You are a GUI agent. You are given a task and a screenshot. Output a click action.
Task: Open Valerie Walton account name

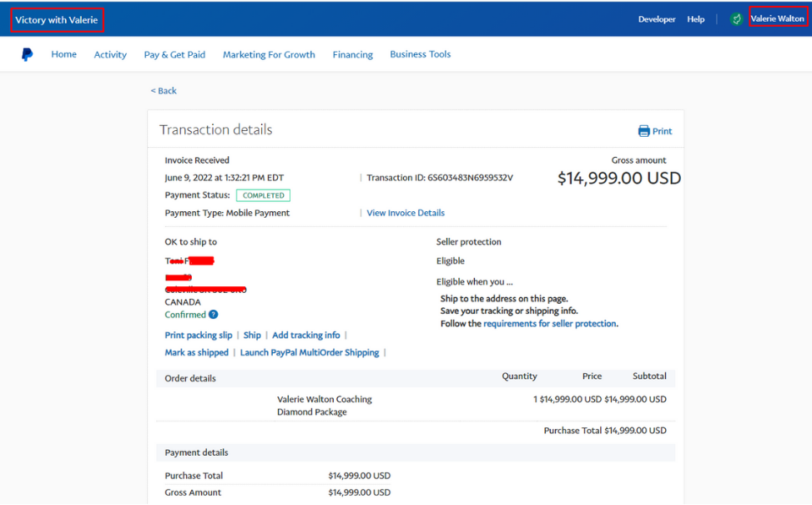[x=777, y=18]
